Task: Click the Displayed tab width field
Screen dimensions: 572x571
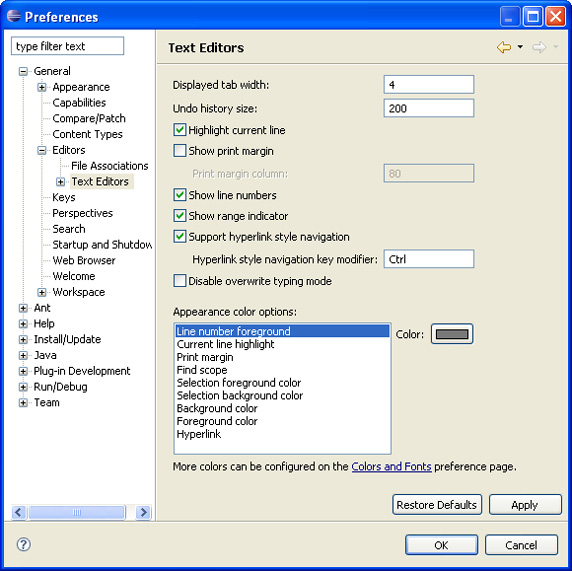Action: click(x=429, y=85)
